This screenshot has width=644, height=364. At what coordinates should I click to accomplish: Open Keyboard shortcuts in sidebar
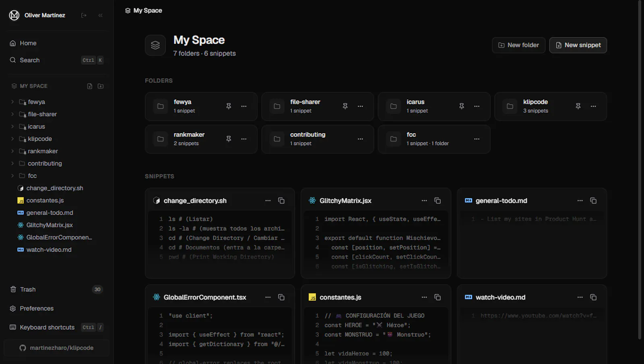coord(56,327)
